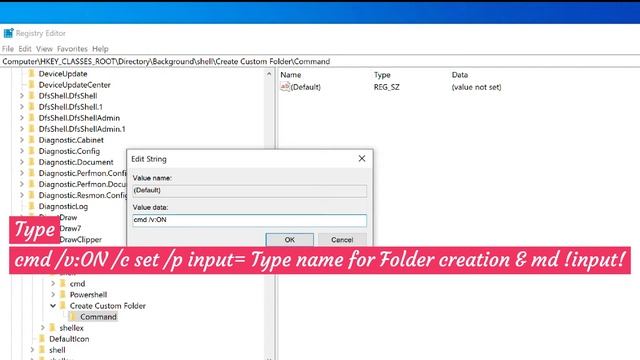Expand the Diagnostic.Cabinet key

click(22, 140)
